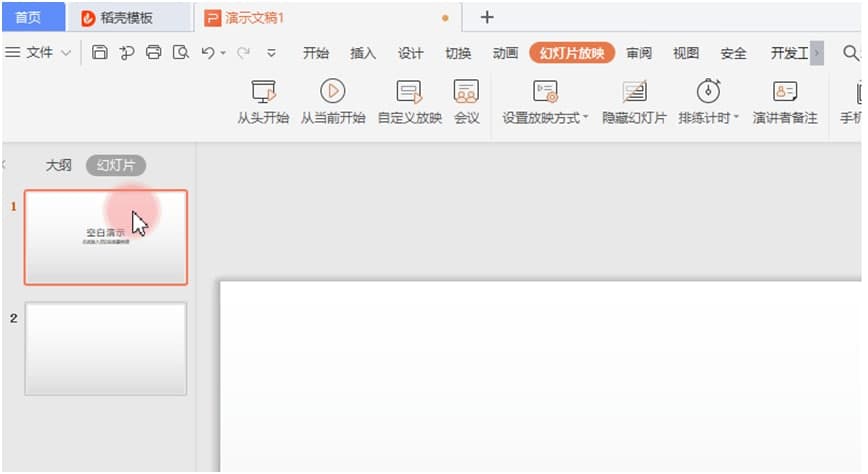Start slideshow with 从头开始
The height and width of the screenshot is (474, 868).
click(264, 102)
